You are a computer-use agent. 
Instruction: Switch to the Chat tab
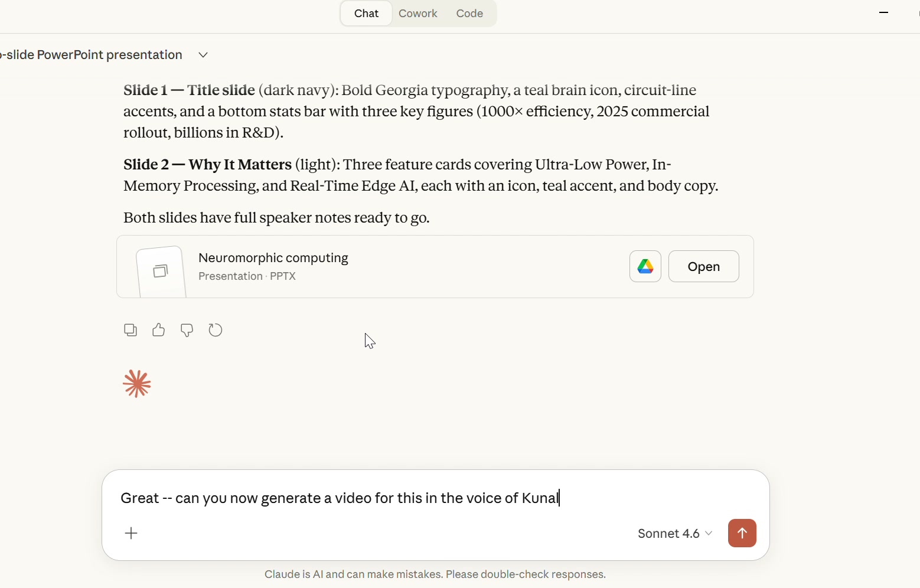(x=366, y=14)
